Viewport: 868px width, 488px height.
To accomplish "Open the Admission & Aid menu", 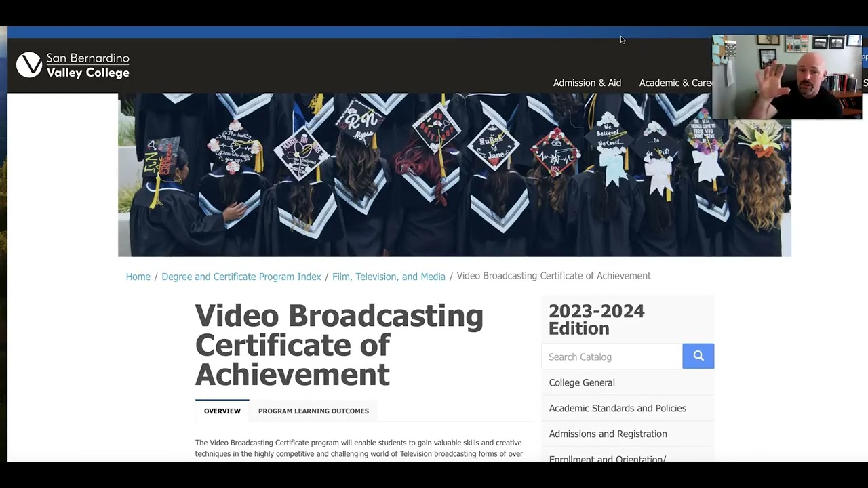I will (x=587, y=83).
